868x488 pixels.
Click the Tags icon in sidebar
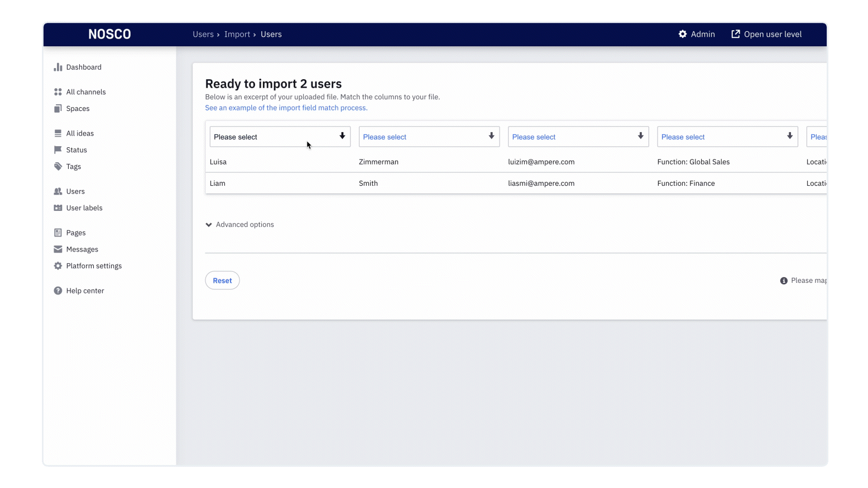coord(58,167)
